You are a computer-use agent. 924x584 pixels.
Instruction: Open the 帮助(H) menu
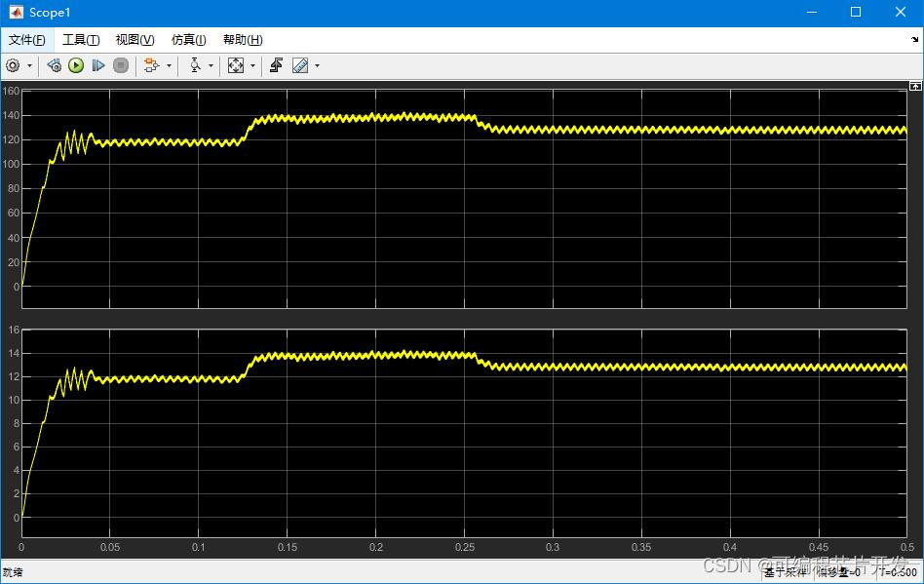[243, 40]
